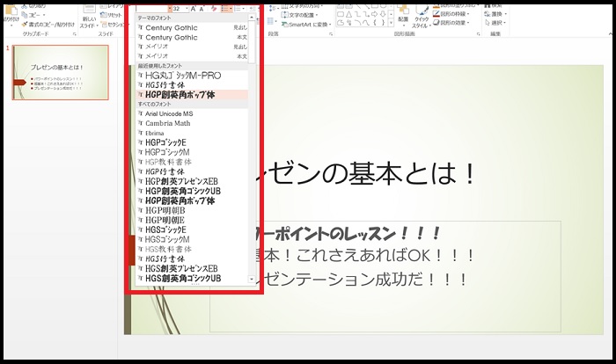Open Select (選択) dropdown
616x364 pixels.
(x=495, y=22)
